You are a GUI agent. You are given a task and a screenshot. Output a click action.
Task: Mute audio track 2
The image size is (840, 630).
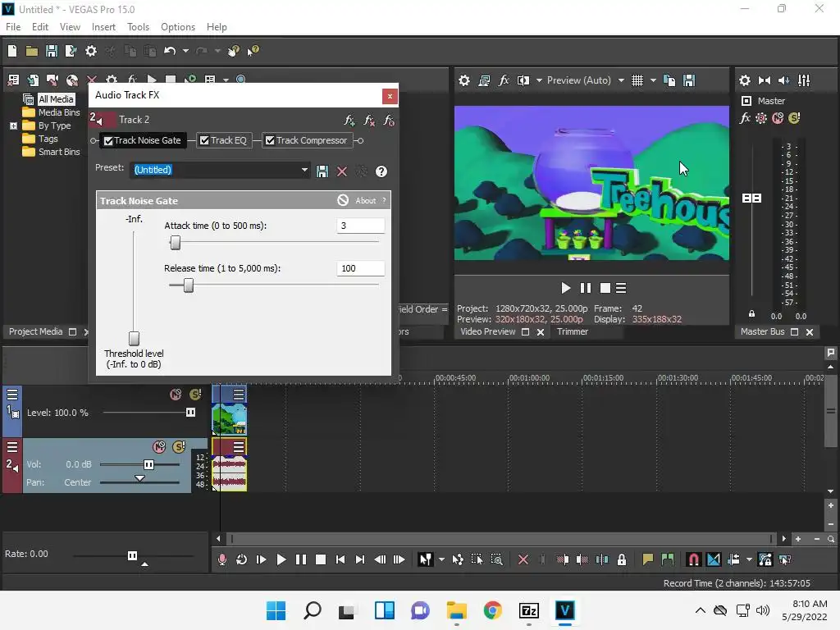point(159,447)
